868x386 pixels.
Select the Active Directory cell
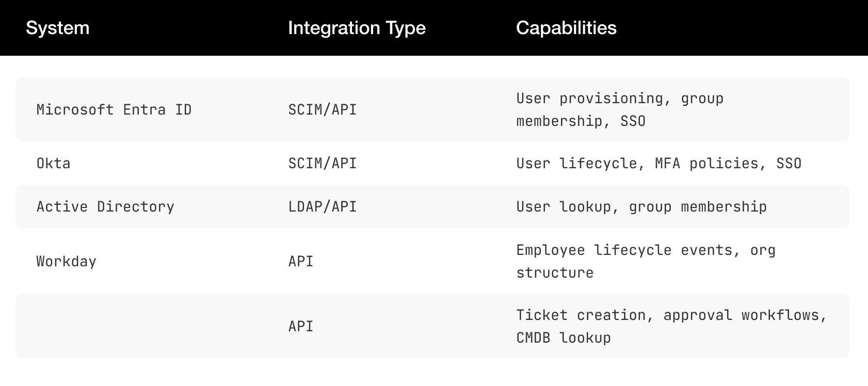click(x=105, y=206)
